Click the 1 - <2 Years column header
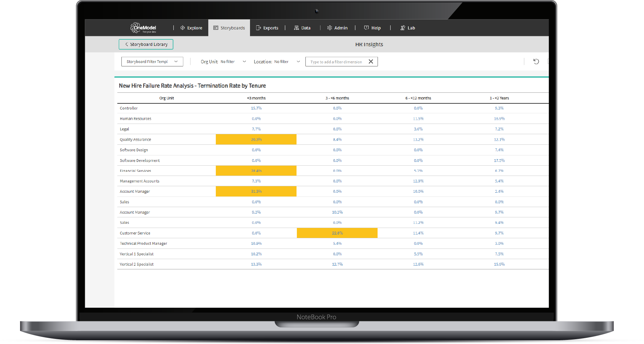This screenshot has width=644, height=344. click(x=499, y=98)
